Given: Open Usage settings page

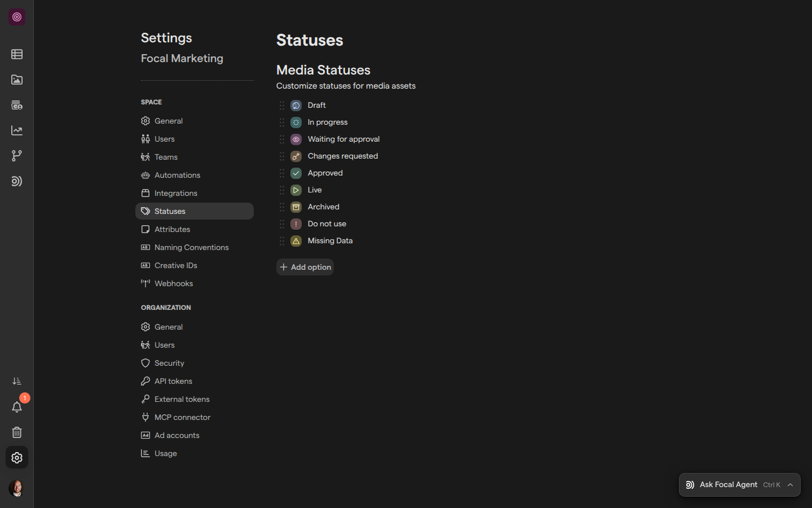Looking at the screenshot, I should coord(195,453).
